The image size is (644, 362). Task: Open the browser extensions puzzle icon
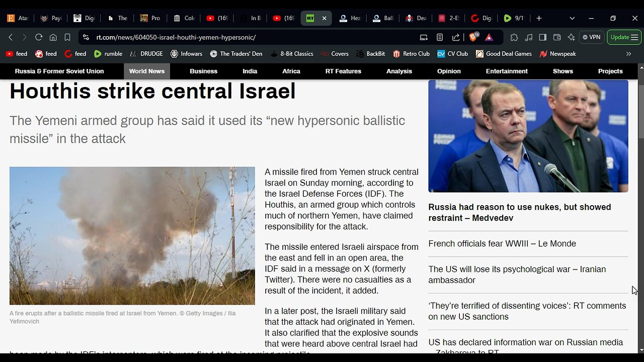coord(514,37)
